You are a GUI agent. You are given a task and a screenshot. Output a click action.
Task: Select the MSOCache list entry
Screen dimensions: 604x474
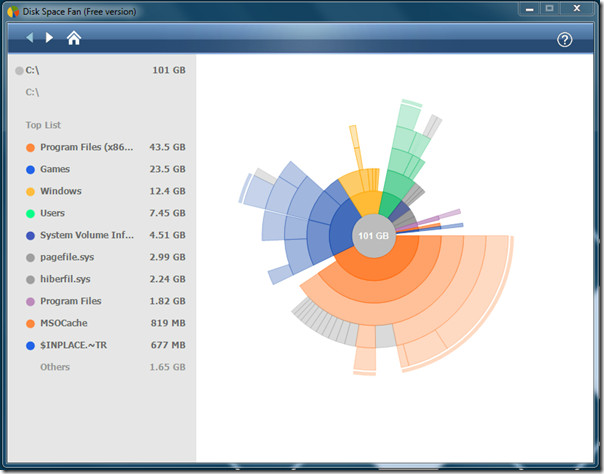coord(105,323)
